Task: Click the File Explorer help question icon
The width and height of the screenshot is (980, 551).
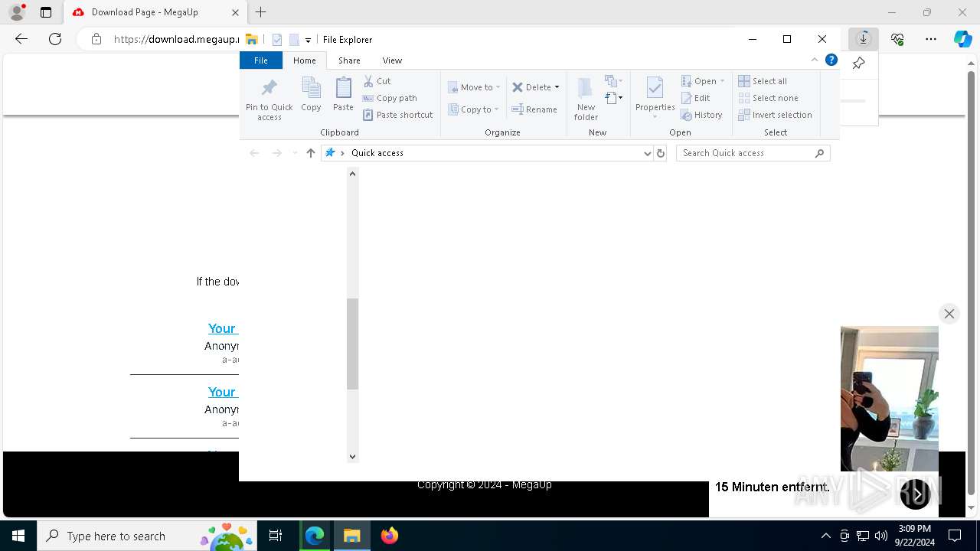Action: [x=831, y=60]
